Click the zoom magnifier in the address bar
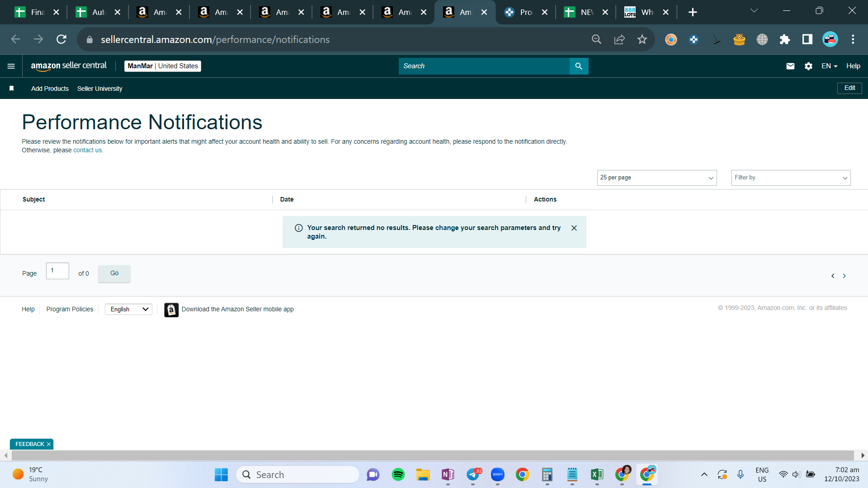Viewport: 868px width, 488px height. coord(596,39)
